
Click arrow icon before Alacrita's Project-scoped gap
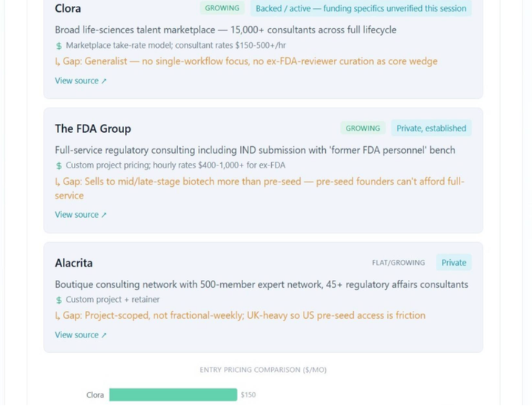click(58, 316)
